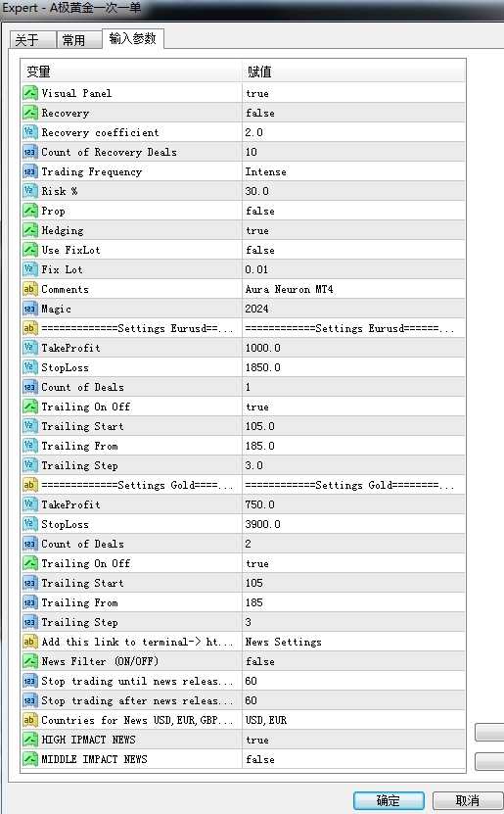Click the 确定 button

389,800
